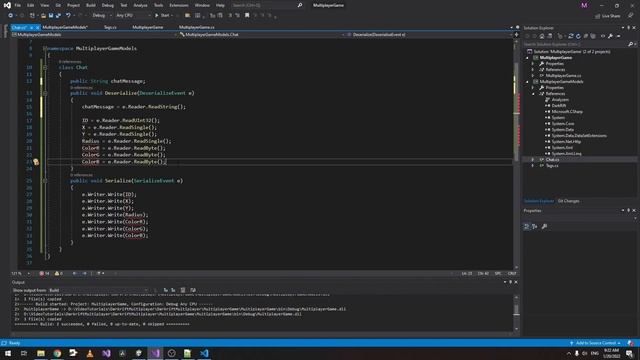Image resolution: width=640 pixels, height=360 pixels.
Task: Click the Undo toolbar icon
Action: (x=68, y=16)
